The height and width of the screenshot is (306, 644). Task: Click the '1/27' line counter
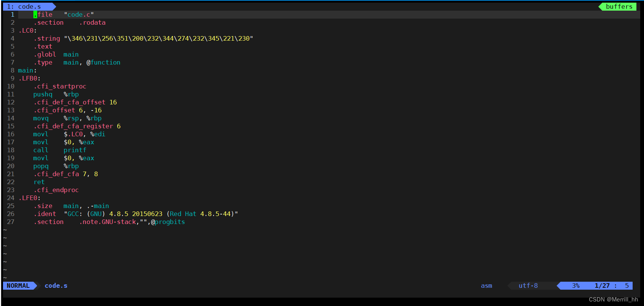(x=602, y=285)
